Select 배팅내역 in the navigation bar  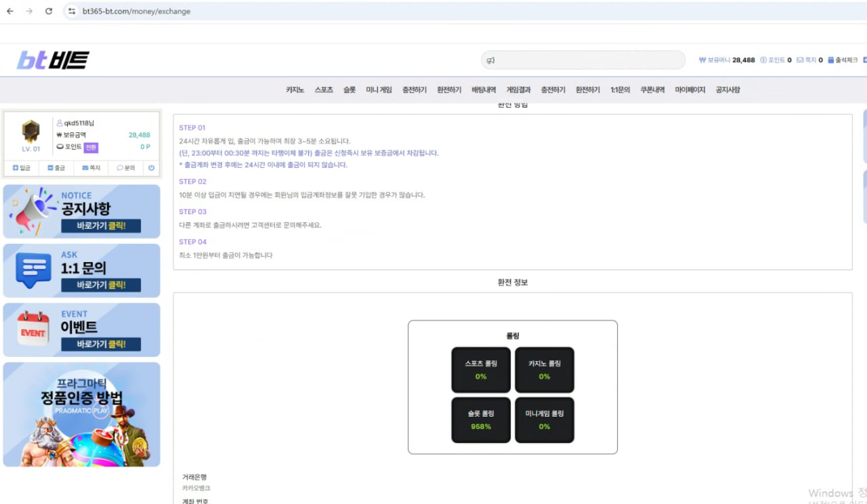484,89
